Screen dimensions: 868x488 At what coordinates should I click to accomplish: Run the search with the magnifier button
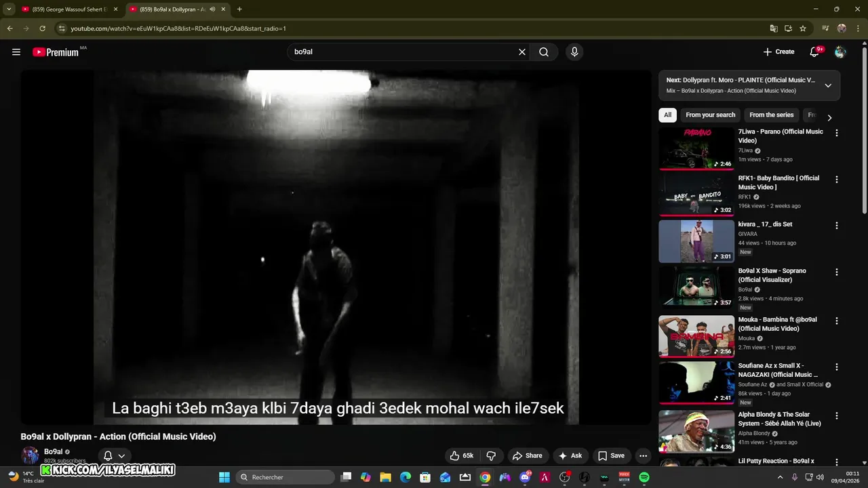click(x=544, y=52)
